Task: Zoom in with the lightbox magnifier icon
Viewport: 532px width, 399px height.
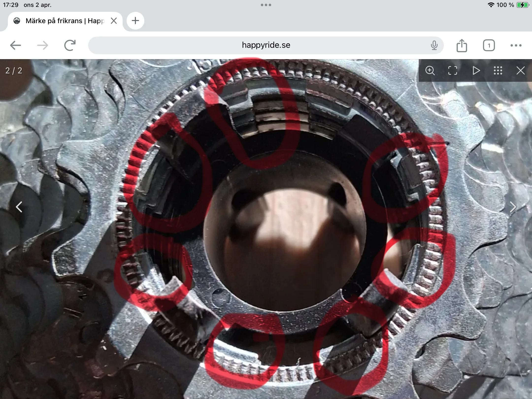Action: (x=430, y=71)
